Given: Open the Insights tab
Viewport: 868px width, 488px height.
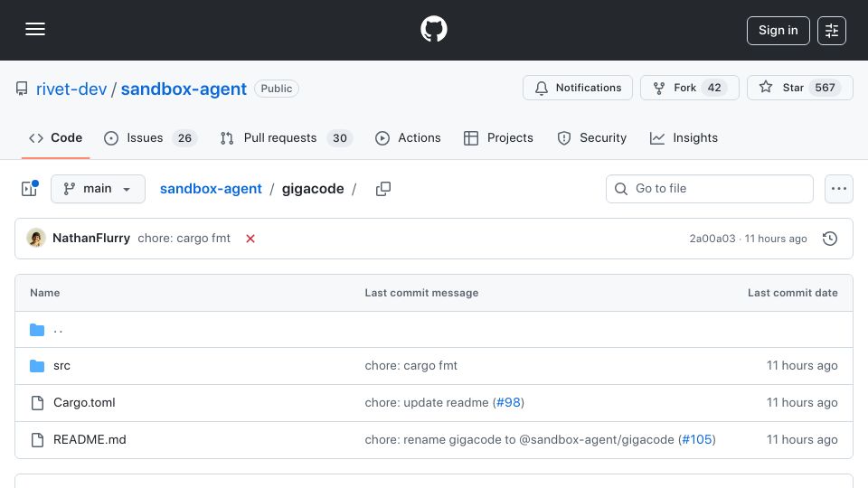Looking at the screenshot, I should (x=684, y=137).
